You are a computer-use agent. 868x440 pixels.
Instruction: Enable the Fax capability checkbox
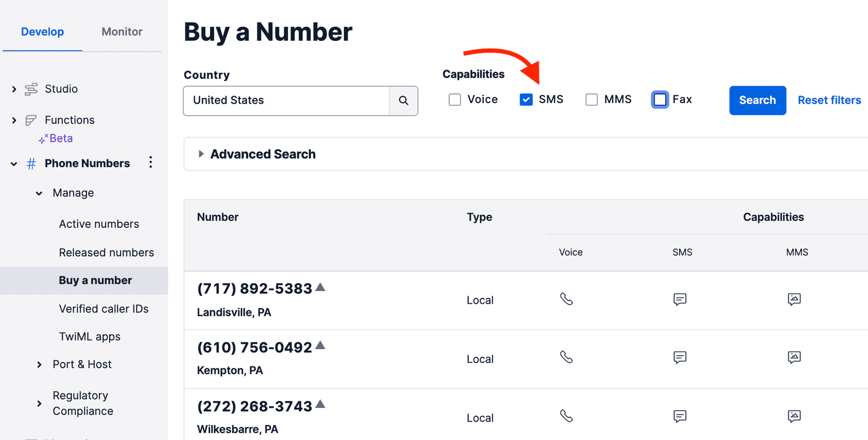pos(659,99)
